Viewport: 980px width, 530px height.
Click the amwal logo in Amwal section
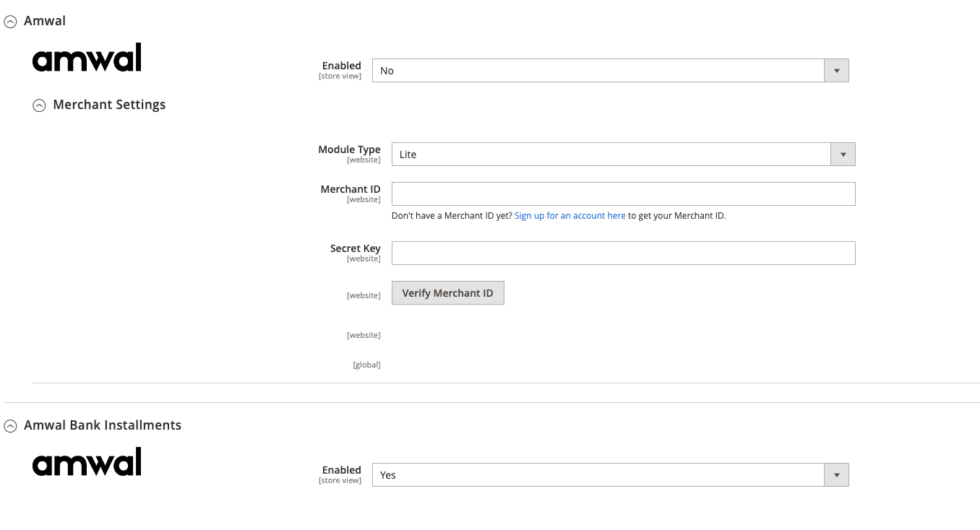point(87,57)
